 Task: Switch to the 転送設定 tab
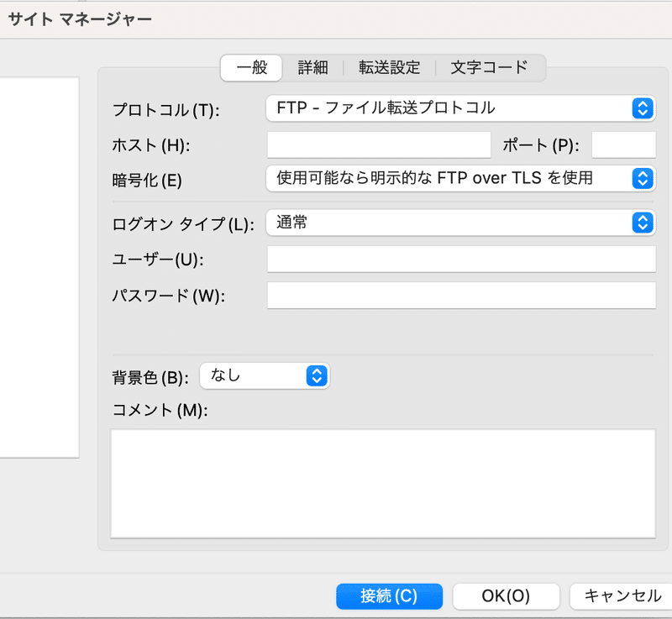389,68
